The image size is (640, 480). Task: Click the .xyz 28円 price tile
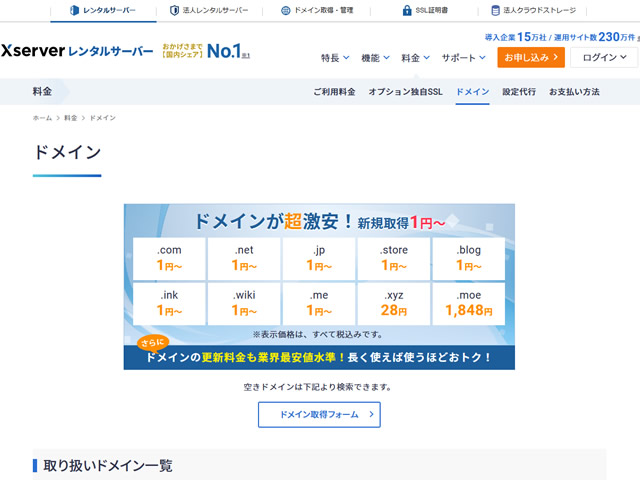pos(394,304)
